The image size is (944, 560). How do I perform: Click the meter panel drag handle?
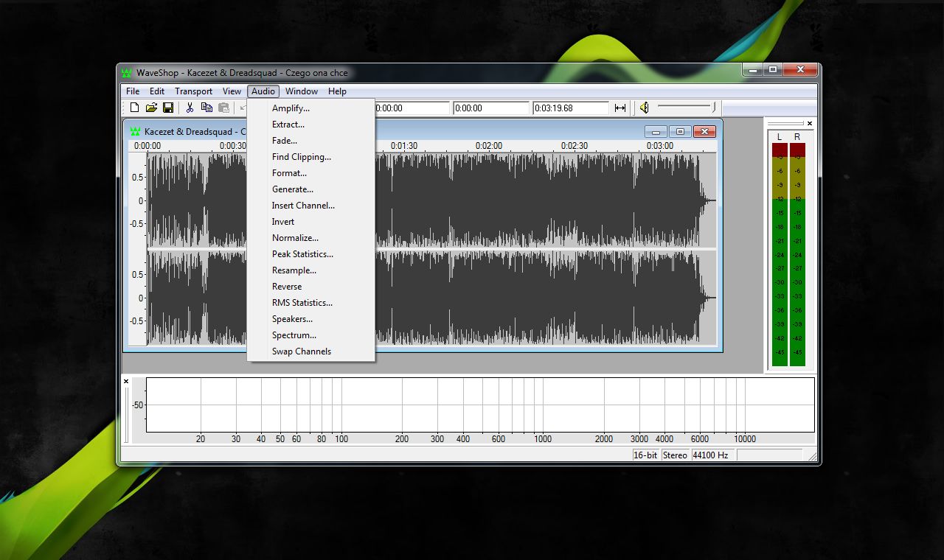(786, 123)
